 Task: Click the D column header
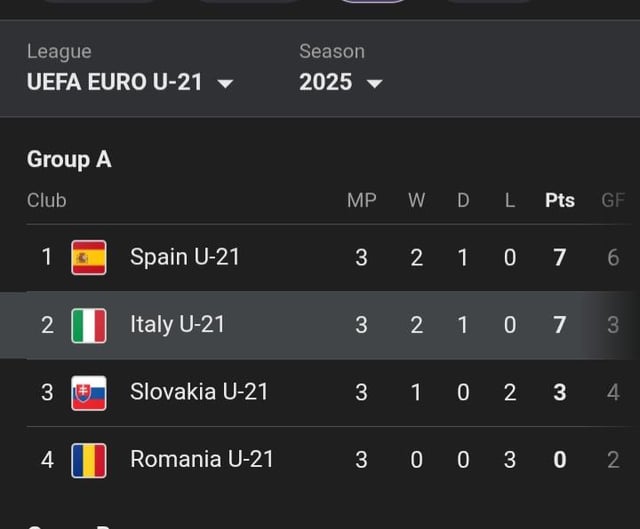463,200
